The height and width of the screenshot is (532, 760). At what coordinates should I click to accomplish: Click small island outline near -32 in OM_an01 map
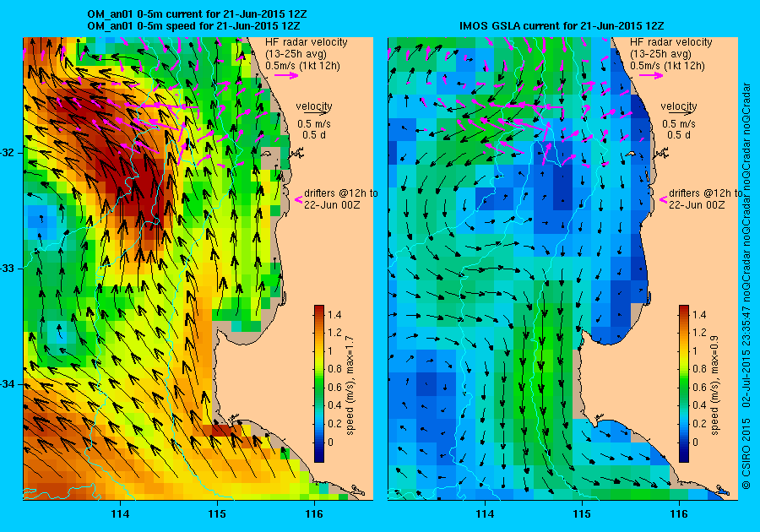tap(266, 154)
